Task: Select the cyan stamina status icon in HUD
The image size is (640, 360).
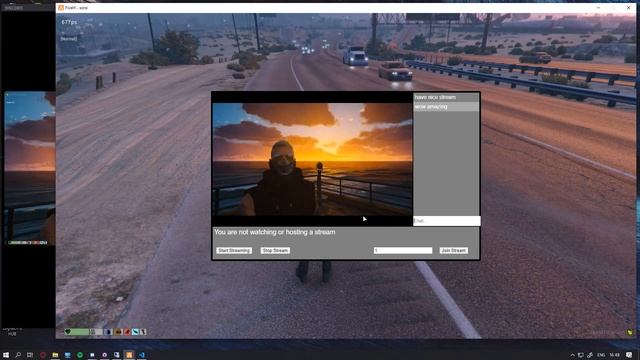Action: (136, 332)
